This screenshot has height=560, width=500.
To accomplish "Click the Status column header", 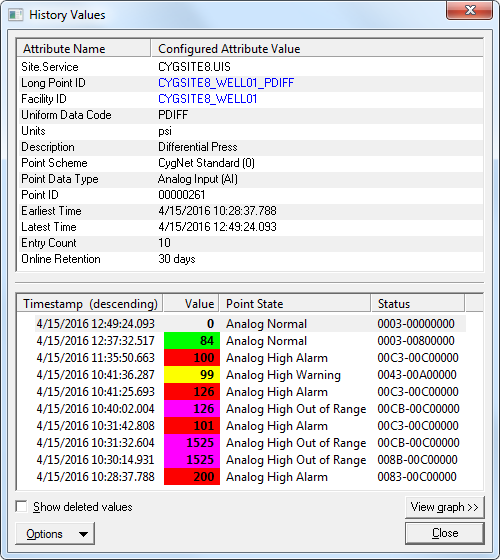I will click(x=418, y=304).
